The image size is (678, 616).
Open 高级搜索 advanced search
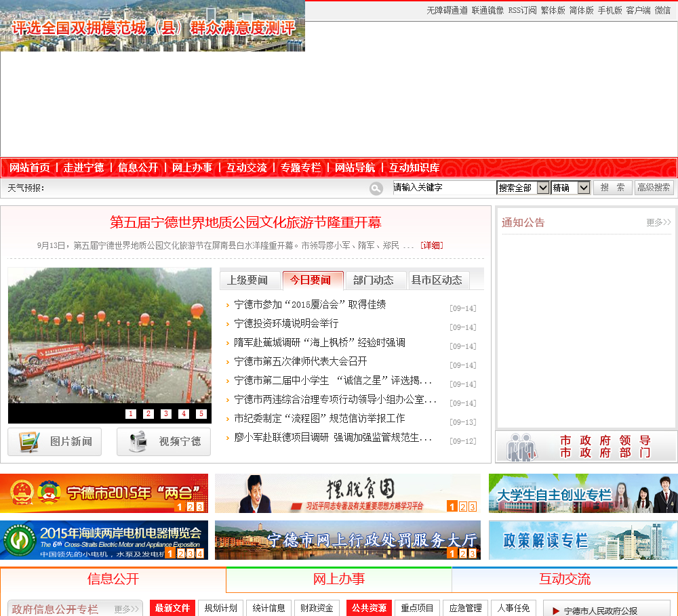point(654,188)
